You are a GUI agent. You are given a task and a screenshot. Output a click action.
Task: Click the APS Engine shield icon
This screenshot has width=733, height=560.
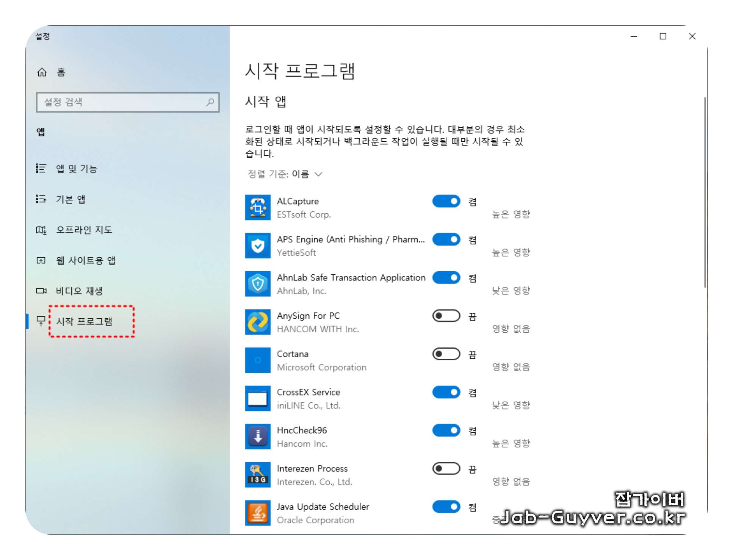point(258,245)
